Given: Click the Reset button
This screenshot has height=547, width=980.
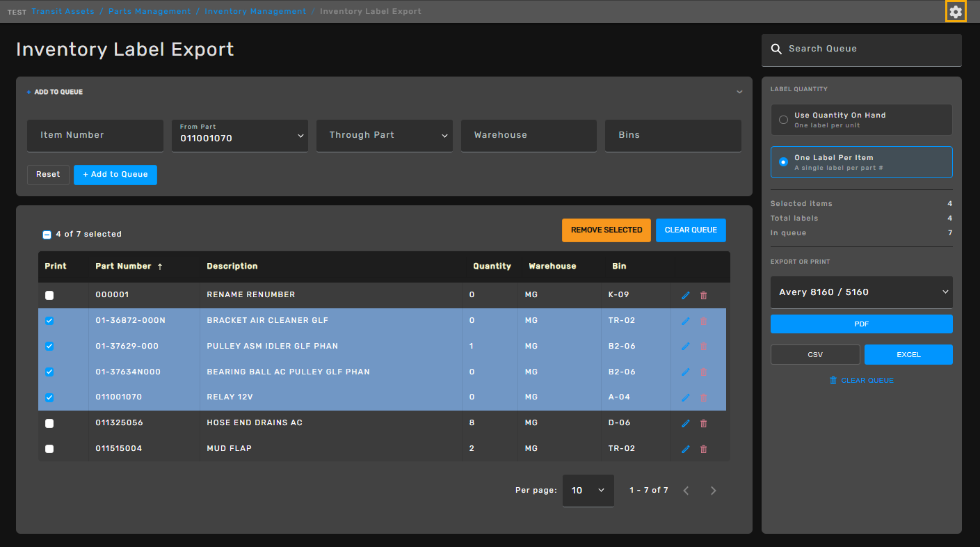Looking at the screenshot, I should [48, 175].
